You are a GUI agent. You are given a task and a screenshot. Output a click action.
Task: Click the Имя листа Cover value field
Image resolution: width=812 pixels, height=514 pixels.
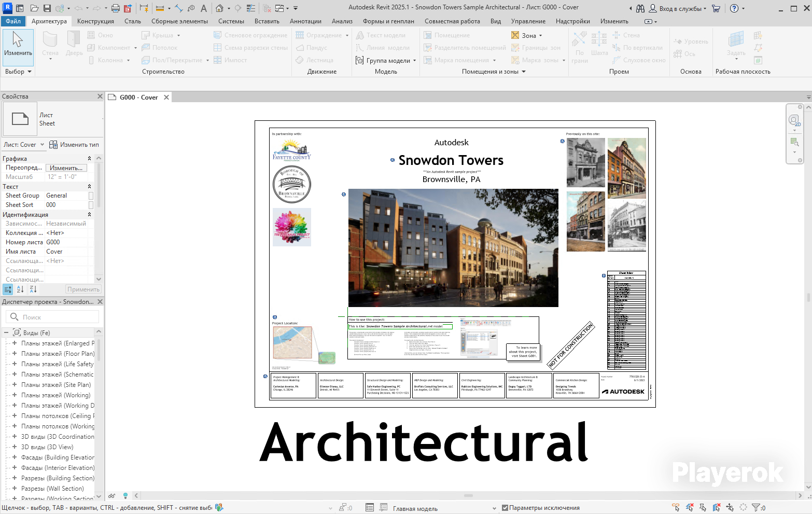tap(66, 252)
